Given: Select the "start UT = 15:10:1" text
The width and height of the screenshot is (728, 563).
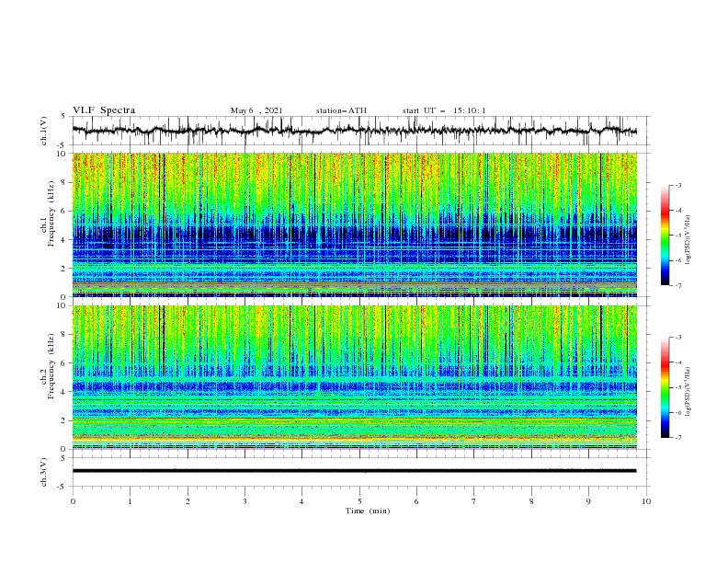Looking at the screenshot, I should [444, 110].
